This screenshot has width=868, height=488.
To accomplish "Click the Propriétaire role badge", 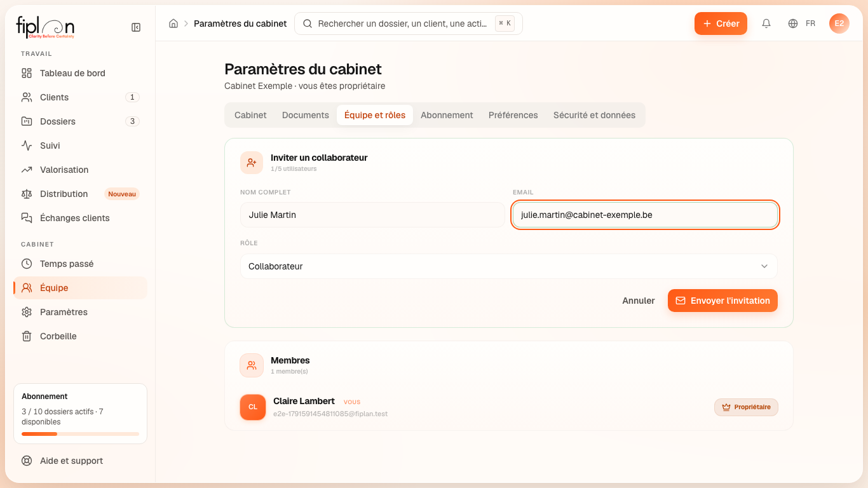I will pyautogui.click(x=746, y=407).
